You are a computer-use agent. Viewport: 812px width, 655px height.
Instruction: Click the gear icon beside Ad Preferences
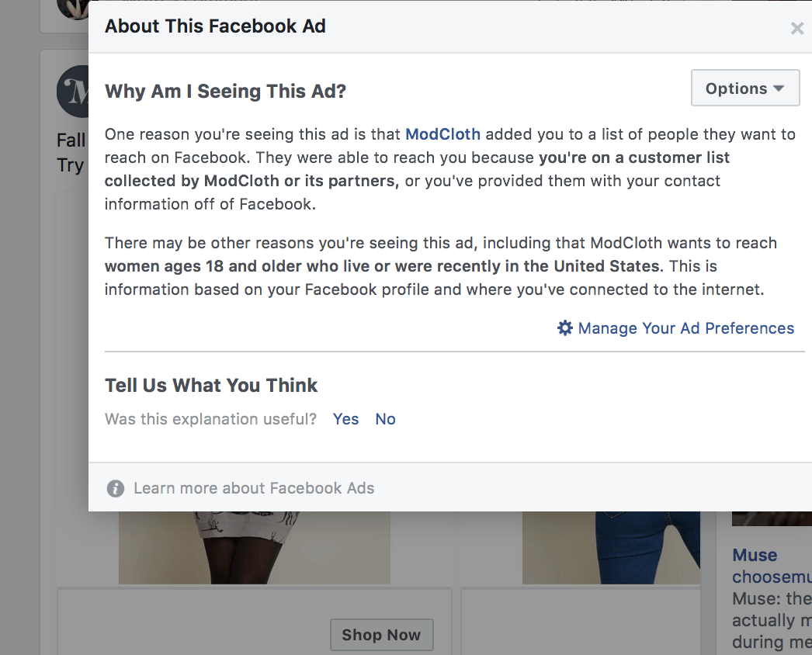click(565, 327)
